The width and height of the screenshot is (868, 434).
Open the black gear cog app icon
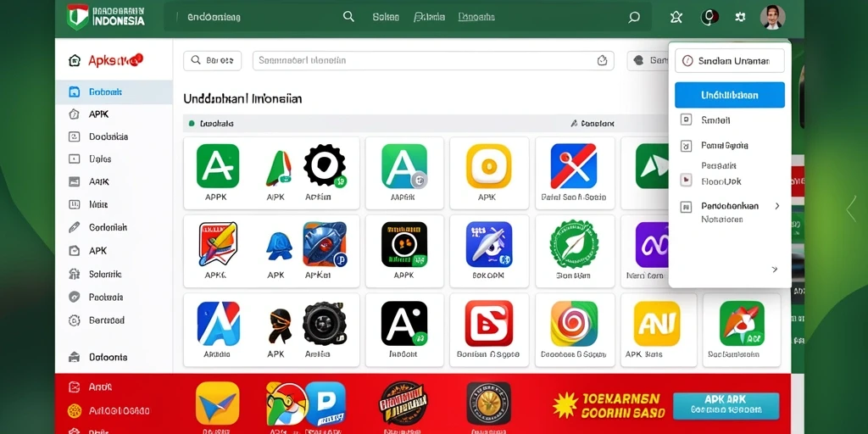325,165
